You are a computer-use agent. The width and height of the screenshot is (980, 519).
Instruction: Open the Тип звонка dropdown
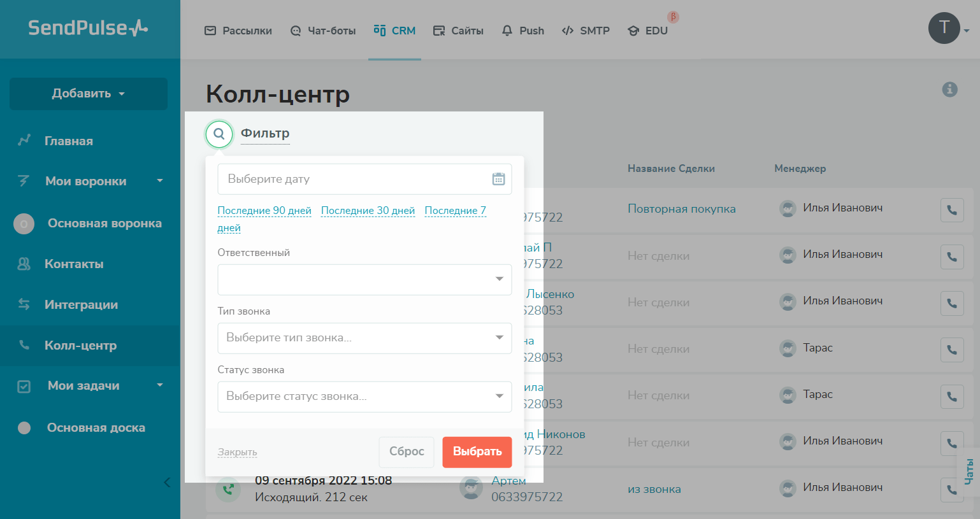[x=364, y=338]
